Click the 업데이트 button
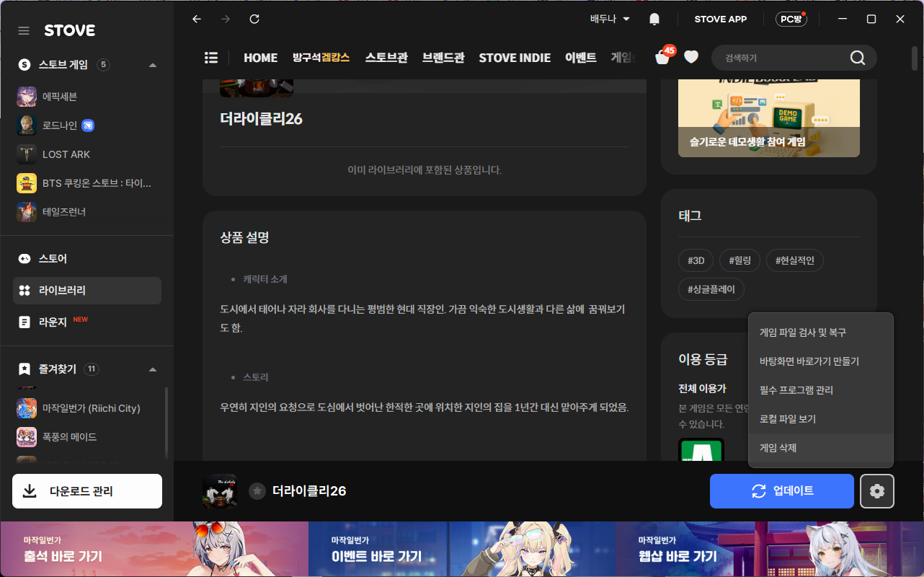Screen dimensions: 924x577 782,491
